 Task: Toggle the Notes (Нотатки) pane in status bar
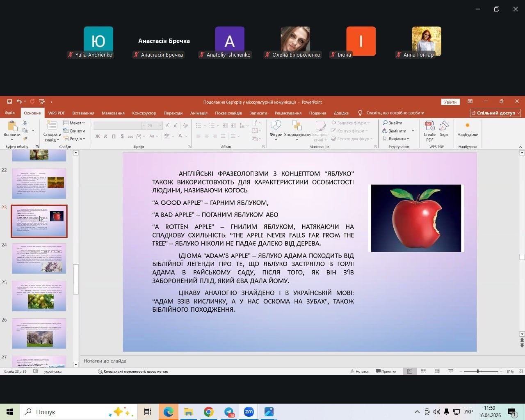tap(359, 371)
